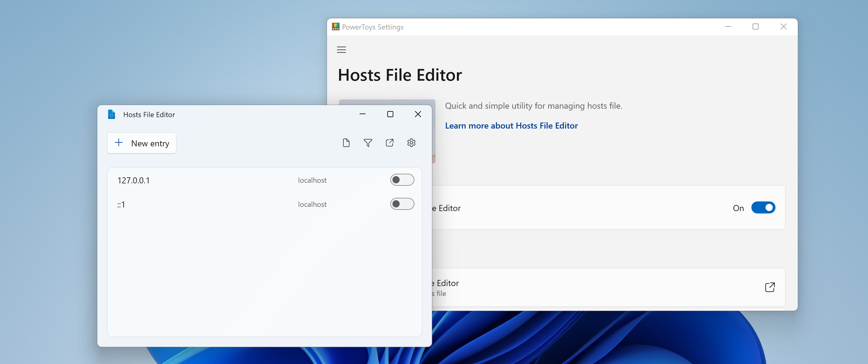Viewport: 868px width, 364px height.
Task: Minimize the Hosts File Editor window
Action: [x=363, y=114]
